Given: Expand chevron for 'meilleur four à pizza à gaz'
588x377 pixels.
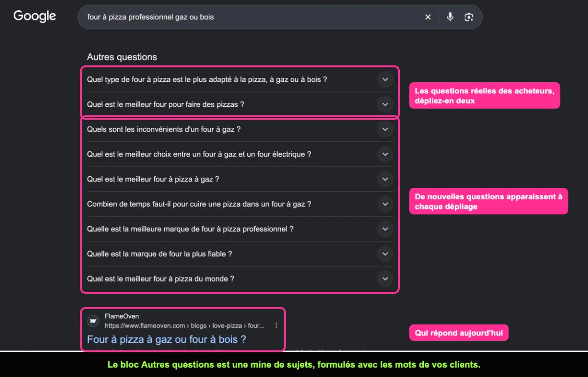Looking at the screenshot, I should 385,179.
